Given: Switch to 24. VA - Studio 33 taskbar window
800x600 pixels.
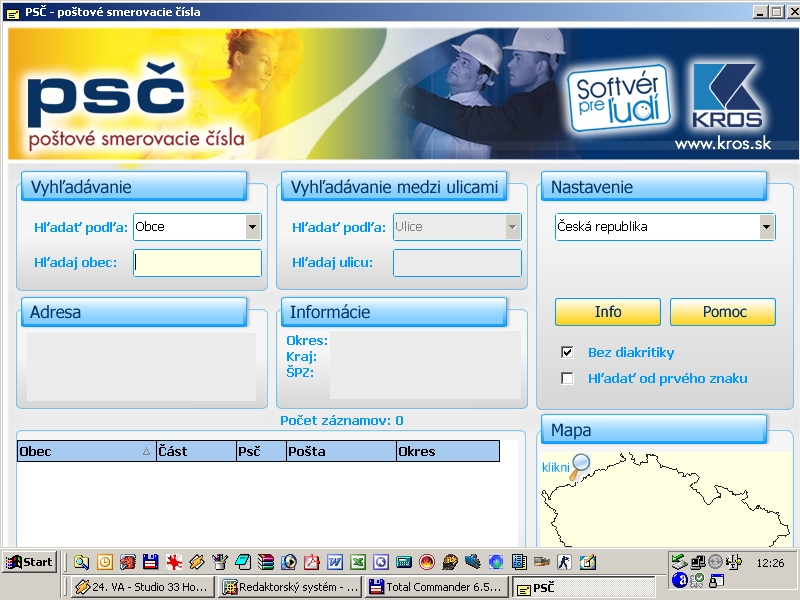Looking at the screenshot, I should pyautogui.click(x=142, y=587).
